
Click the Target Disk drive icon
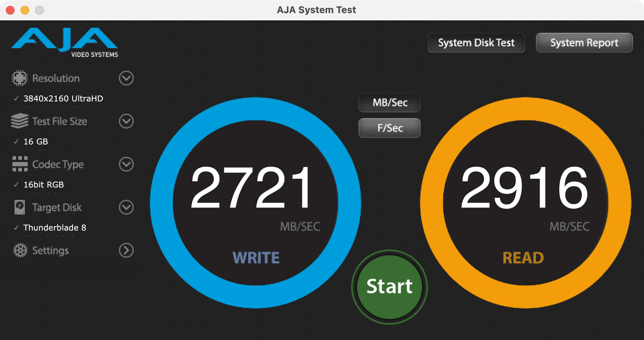(20, 207)
